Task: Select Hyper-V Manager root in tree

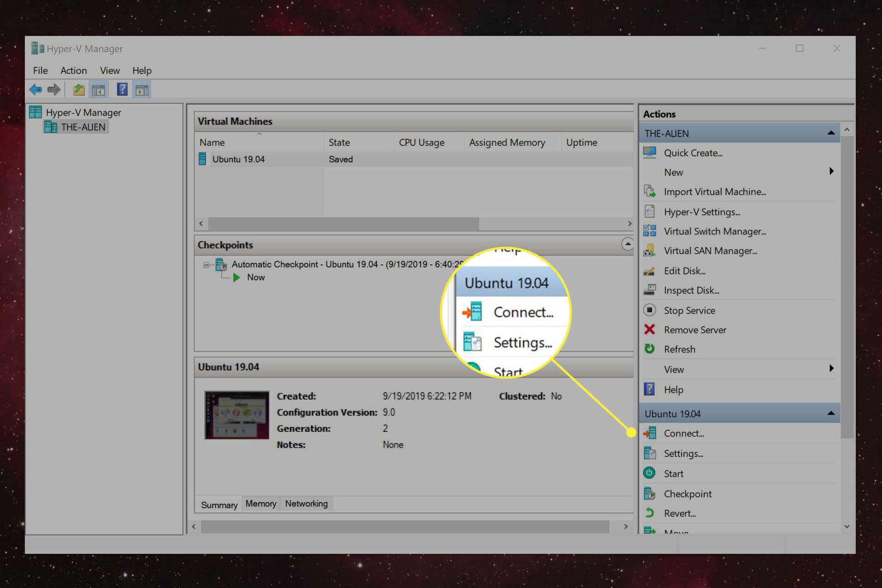Action: coord(83,112)
